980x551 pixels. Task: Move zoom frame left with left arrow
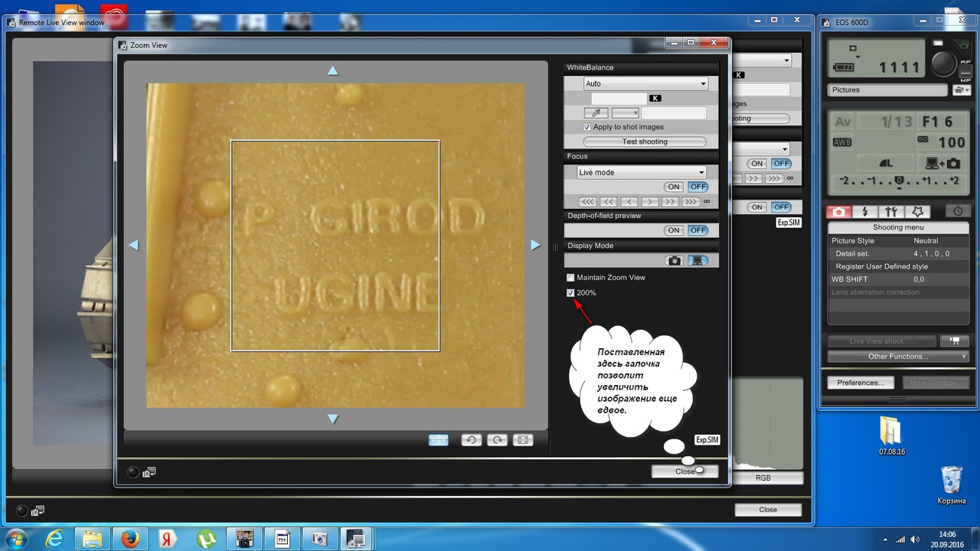tap(133, 245)
